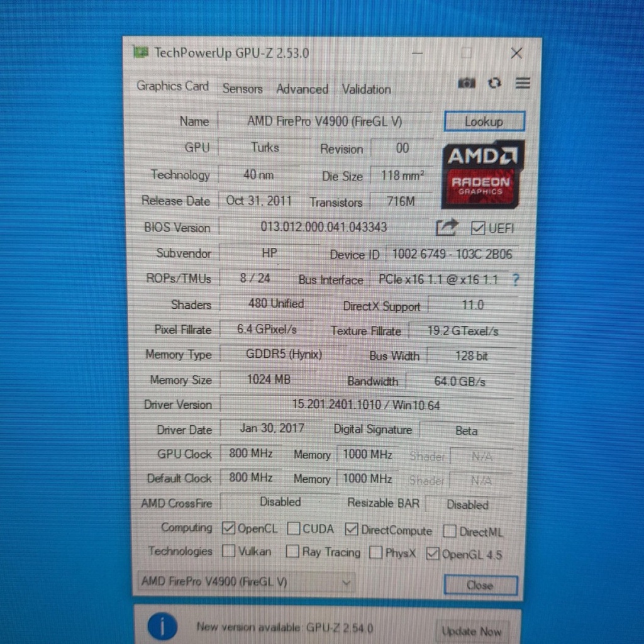Click the New version available GPU-Z 2.54.0 text
This screenshot has width=644, height=644.
click(x=285, y=627)
